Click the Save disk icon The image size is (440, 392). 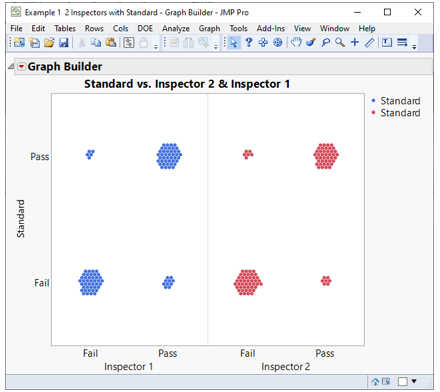point(63,42)
